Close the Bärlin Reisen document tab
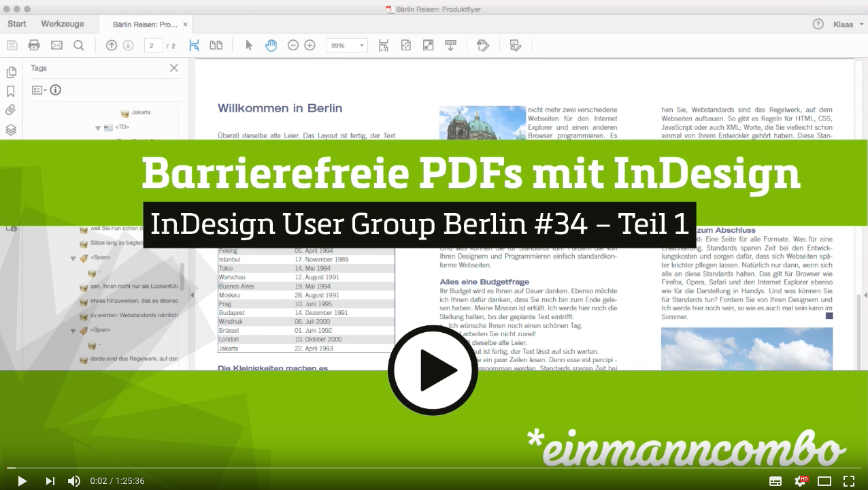 (x=185, y=24)
